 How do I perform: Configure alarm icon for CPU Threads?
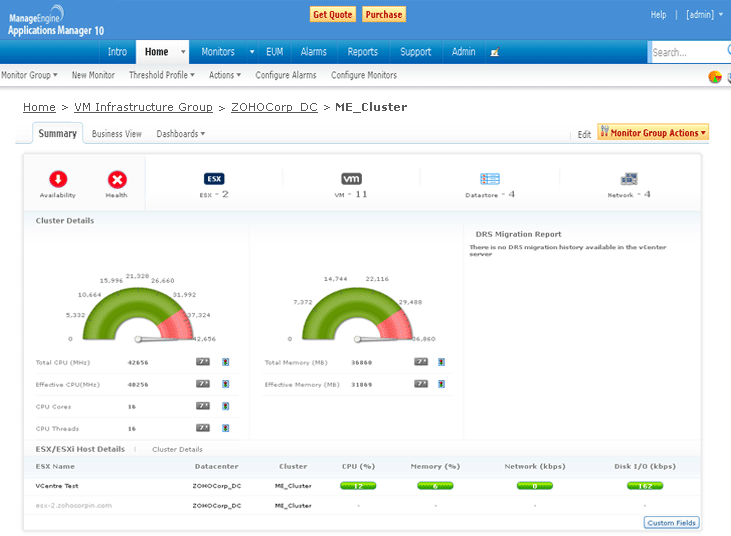pos(226,428)
